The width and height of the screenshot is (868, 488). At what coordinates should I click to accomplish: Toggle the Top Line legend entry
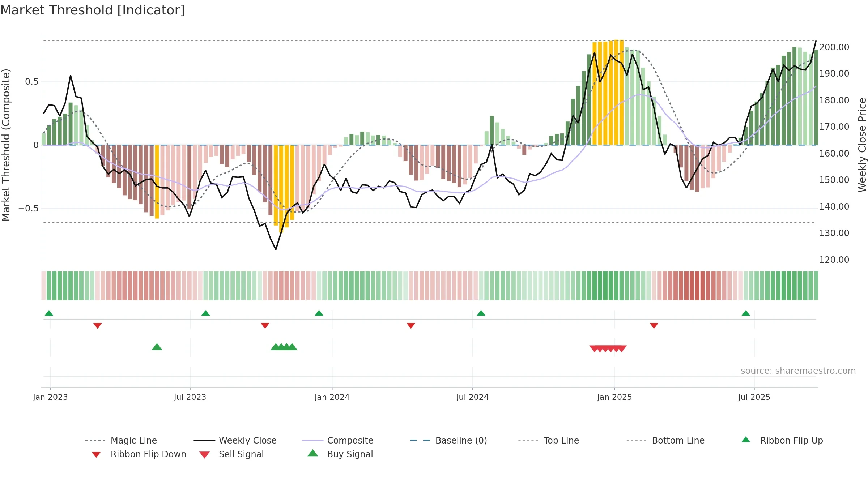click(x=548, y=440)
